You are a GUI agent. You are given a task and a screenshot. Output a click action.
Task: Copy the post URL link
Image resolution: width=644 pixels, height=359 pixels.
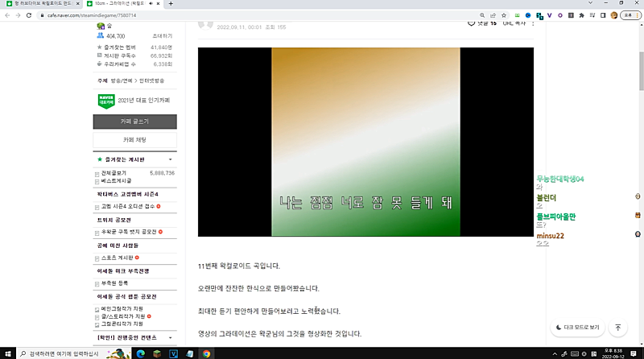(x=514, y=23)
